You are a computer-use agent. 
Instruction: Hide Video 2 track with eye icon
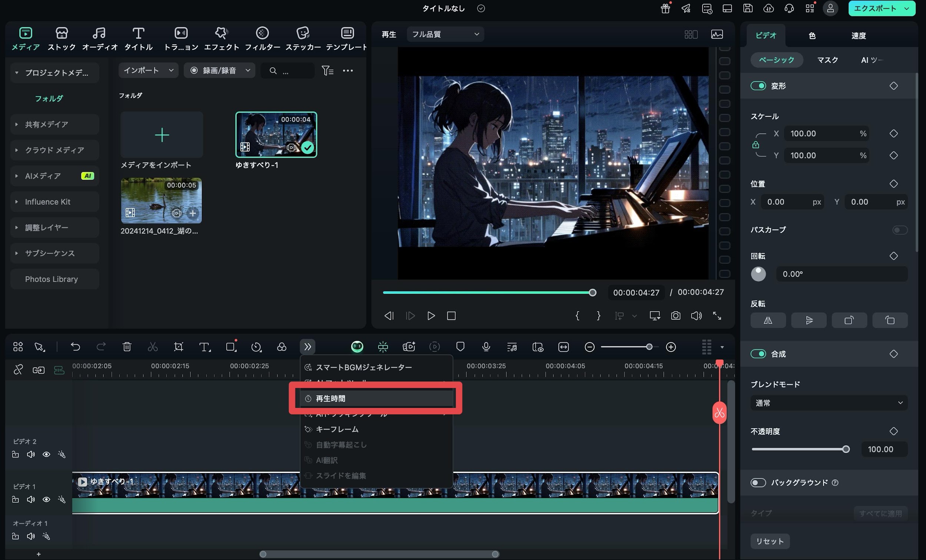point(46,455)
